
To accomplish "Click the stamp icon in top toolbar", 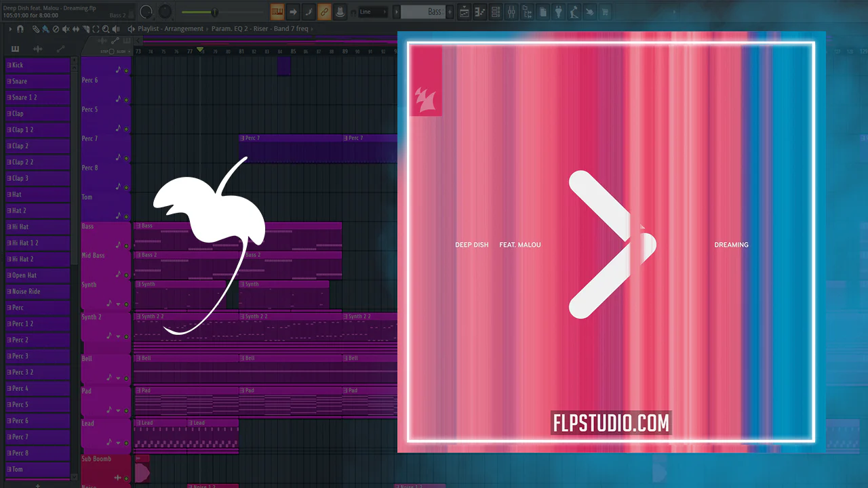I will (x=340, y=12).
